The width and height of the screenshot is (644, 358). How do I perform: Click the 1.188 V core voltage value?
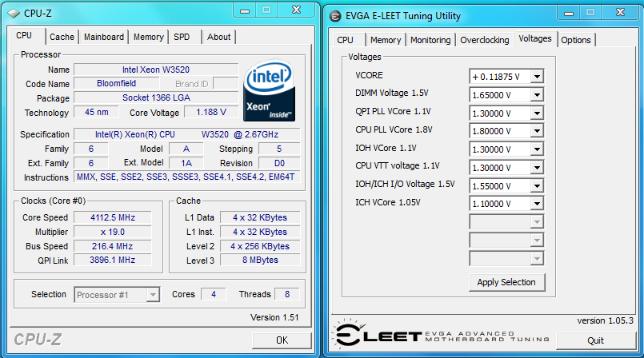pyautogui.click(x=211, y=112)
